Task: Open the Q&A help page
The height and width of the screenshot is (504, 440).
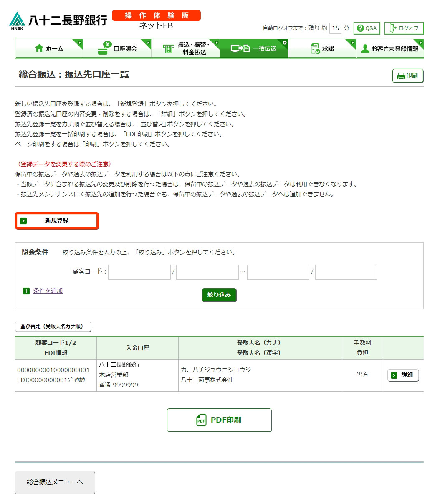Action: click(x=367, y=28)
